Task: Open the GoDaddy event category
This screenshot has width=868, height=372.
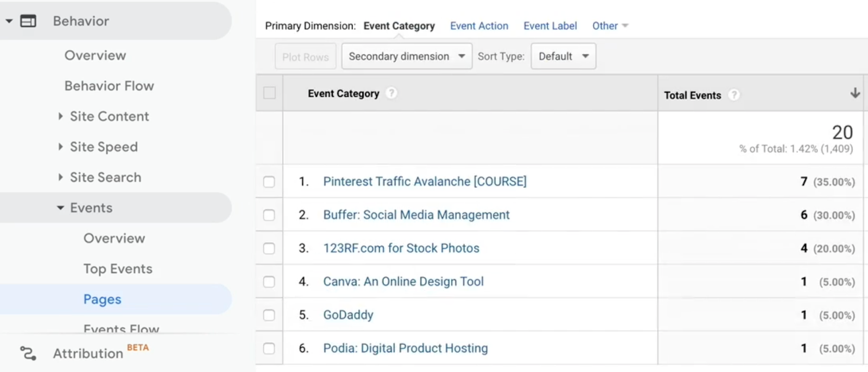Action: tap(348, 315)
